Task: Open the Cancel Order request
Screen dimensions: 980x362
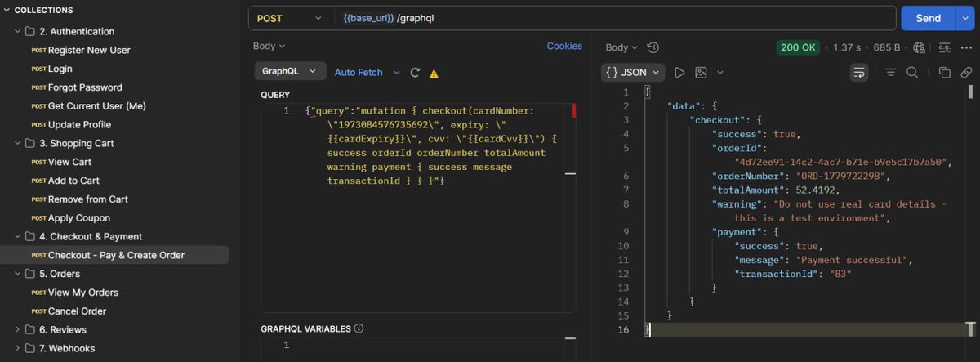Action: pos(77,311)
